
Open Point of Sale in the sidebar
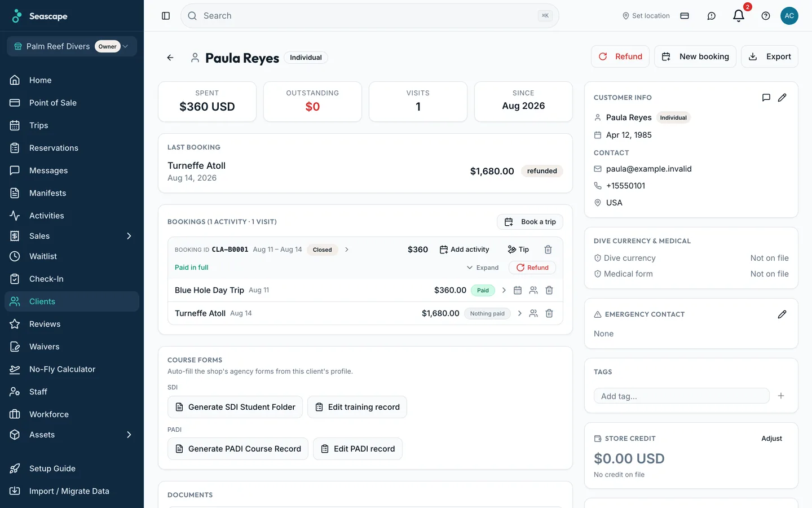click(x=72, y=103)
